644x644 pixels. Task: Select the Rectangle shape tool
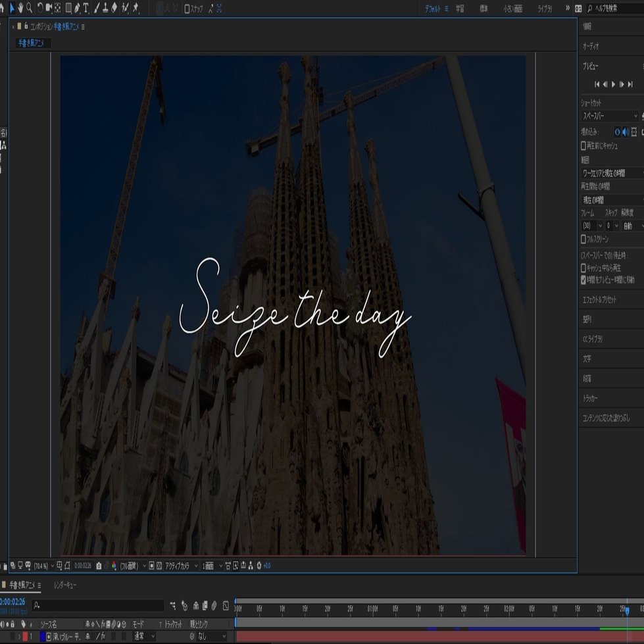(68, 8)
